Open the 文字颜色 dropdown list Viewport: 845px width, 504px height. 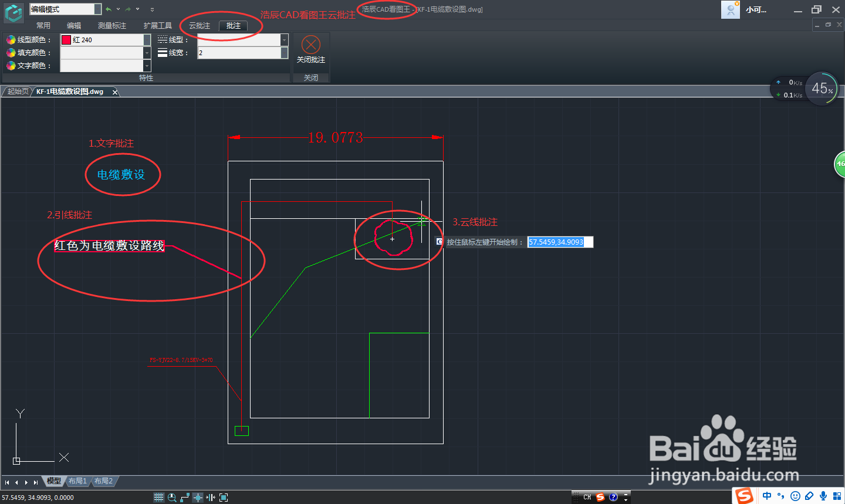(147, 66)
